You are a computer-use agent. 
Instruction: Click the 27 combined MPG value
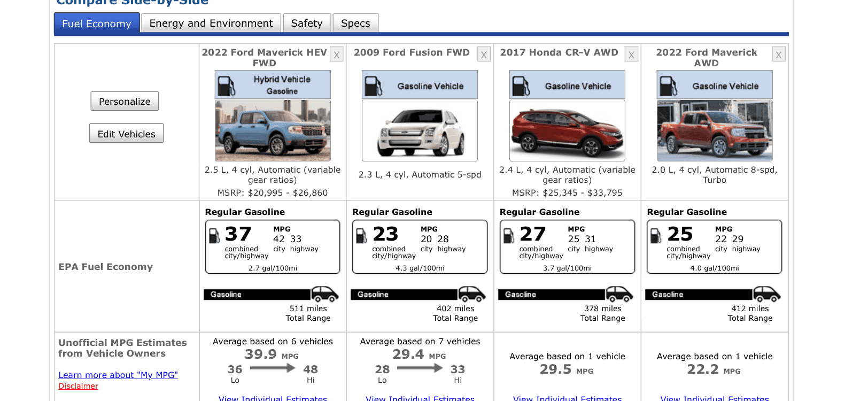[x=533, y=234]
